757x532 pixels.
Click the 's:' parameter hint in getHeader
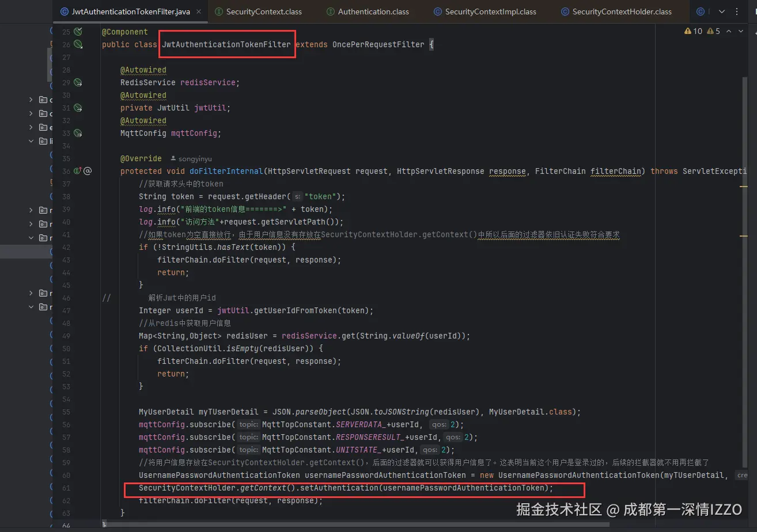point(298,196)
